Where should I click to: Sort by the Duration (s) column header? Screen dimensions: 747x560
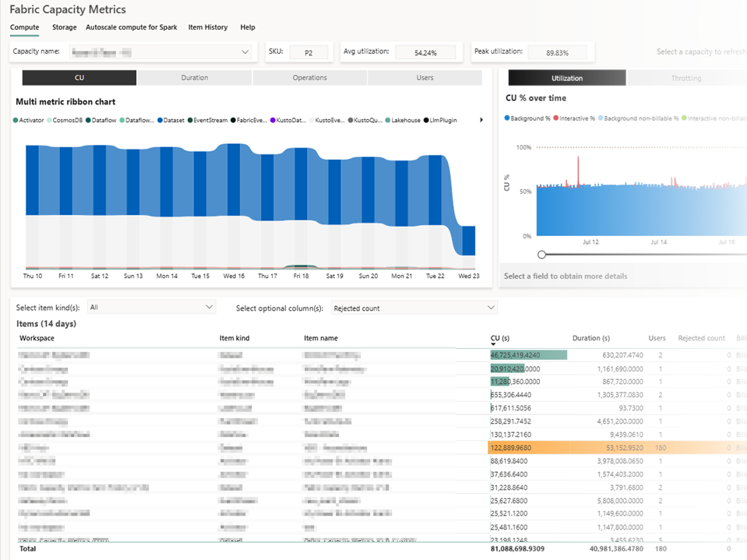pyautogui.click(x=591, y=338)
